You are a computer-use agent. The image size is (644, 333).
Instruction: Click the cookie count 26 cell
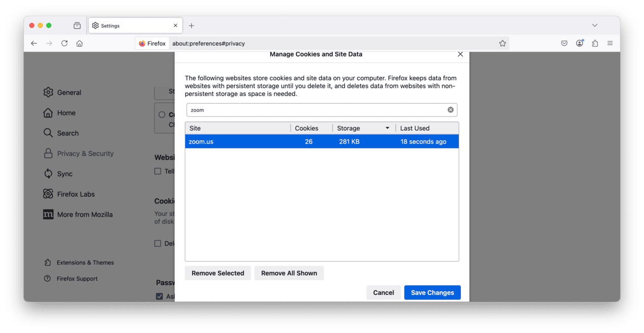(x=309, y=141)
